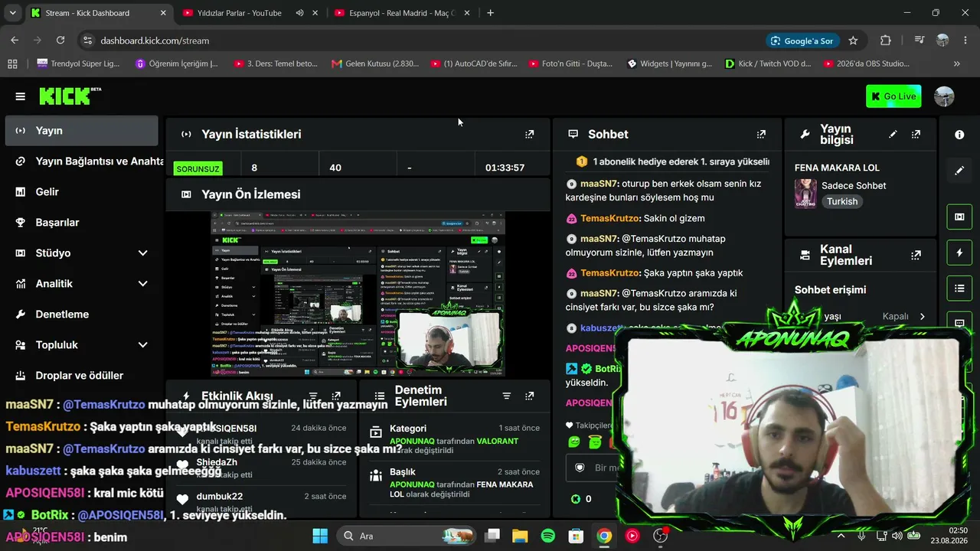Click the Go Live button
Viewport: 980px width, 551px height.
[x=893, y=96]
